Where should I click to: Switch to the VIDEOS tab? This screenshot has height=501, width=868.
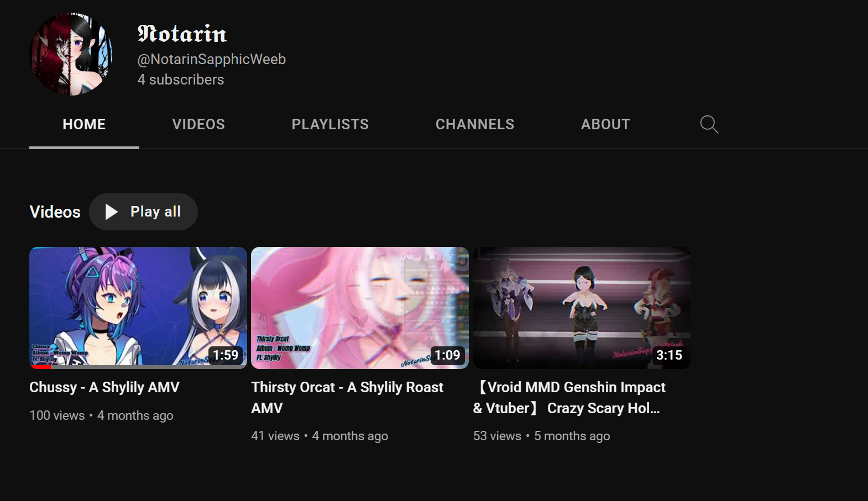click(198, 124)
